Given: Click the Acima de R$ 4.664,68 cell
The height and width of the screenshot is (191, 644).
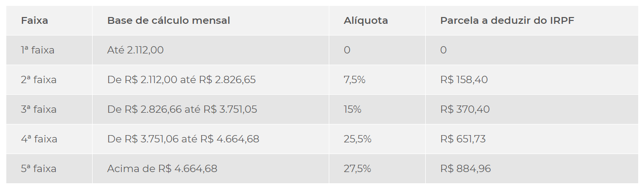Looking at the screenshot, I should coord(162,169).
